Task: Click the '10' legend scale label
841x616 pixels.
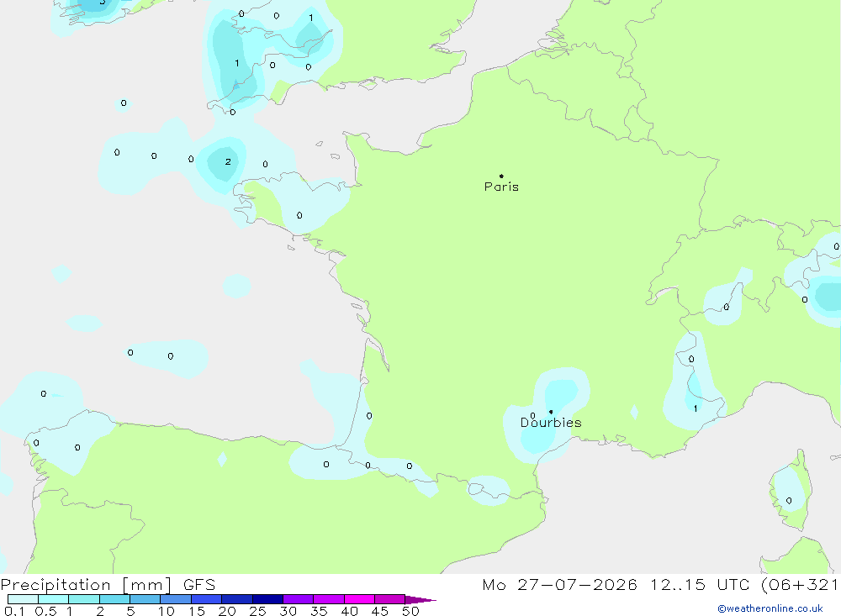Action: pos(167,611)
